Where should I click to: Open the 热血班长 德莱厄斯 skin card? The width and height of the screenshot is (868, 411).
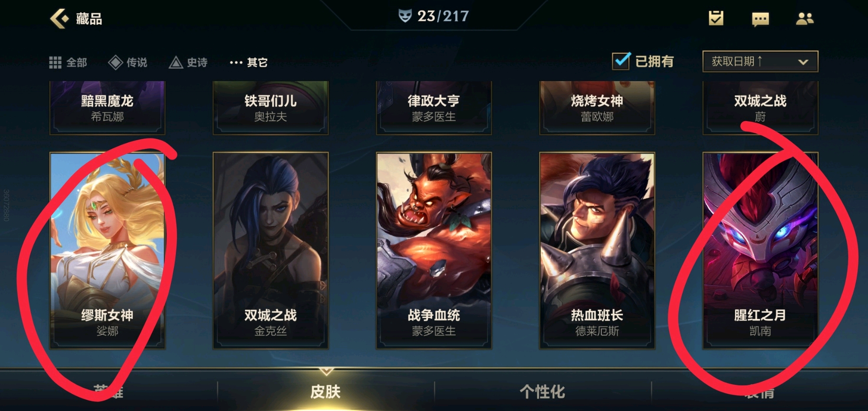pos(597,250)
